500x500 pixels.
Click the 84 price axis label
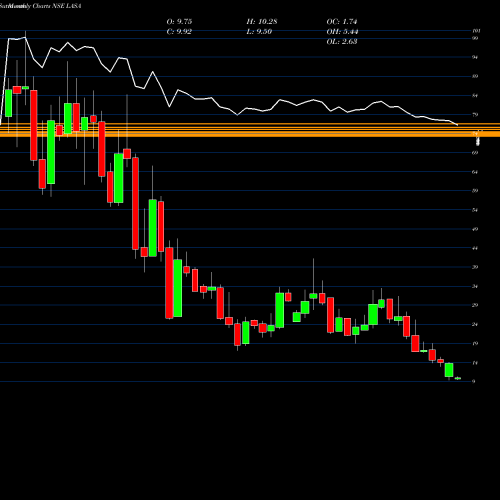click(x=475, y=96)
